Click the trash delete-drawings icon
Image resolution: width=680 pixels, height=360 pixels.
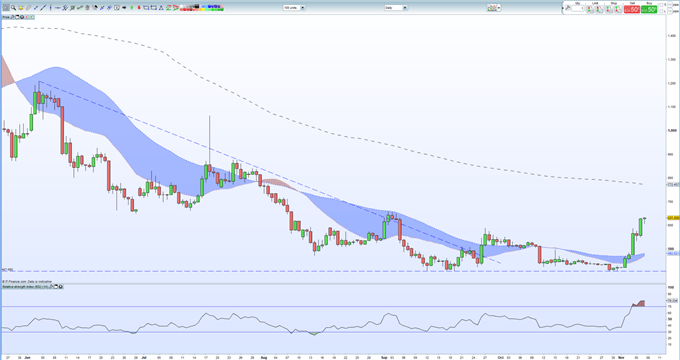point(87,7)
